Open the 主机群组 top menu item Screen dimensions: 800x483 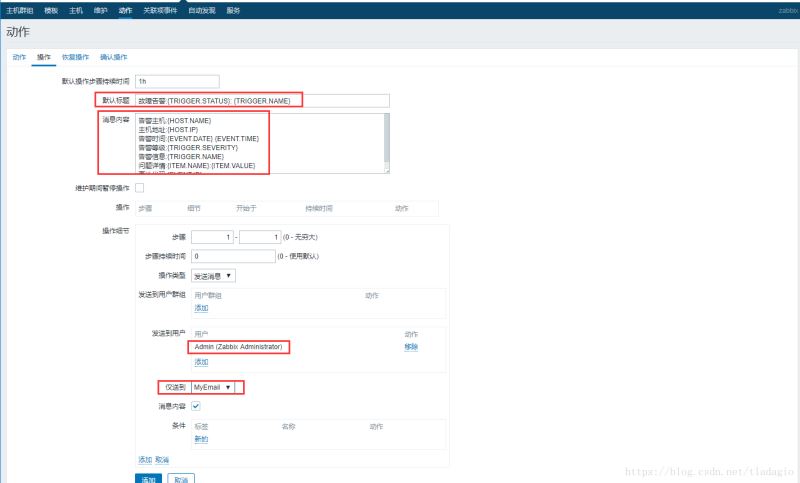(20, 9)
